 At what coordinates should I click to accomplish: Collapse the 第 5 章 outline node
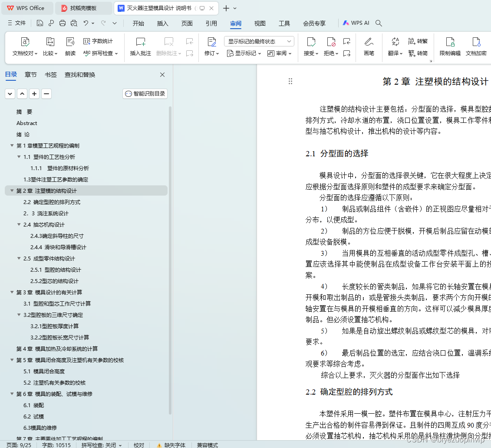click(x=12, y=360)
